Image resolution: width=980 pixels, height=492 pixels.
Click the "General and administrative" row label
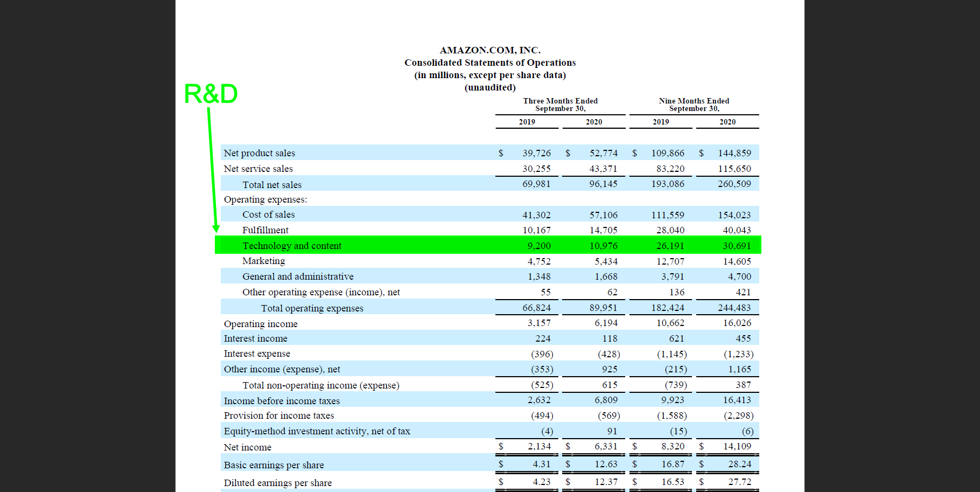(298, 276)
